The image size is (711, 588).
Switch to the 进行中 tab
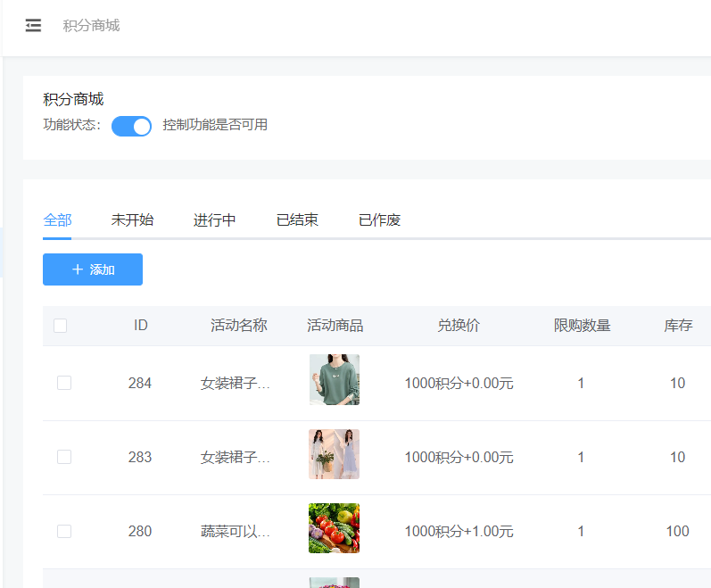[214, 220]
